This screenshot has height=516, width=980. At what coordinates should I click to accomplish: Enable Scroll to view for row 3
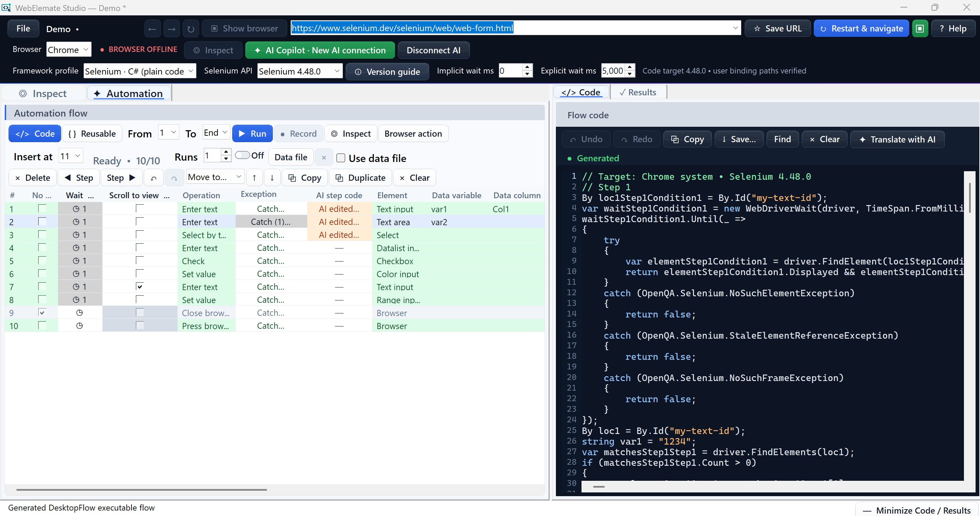pos(140,234)
